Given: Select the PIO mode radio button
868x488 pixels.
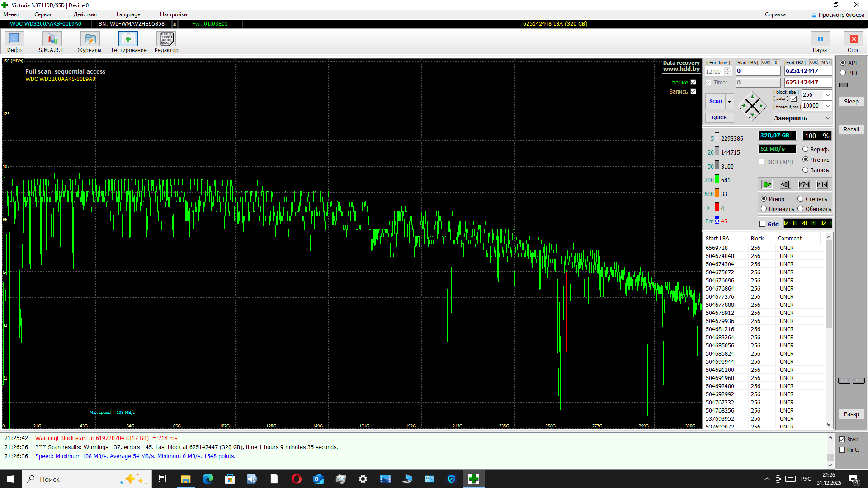Looking at the screenshot, I should [x=843, y=73].
